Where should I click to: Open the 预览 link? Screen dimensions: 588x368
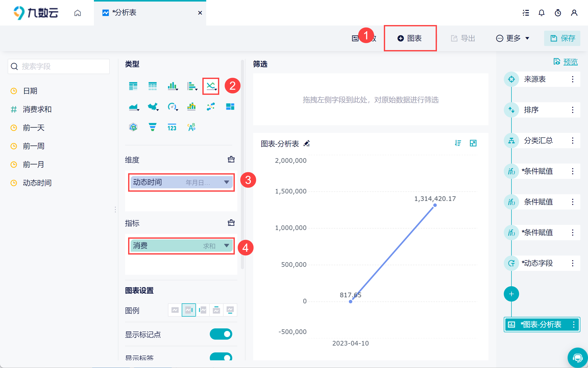570,62
